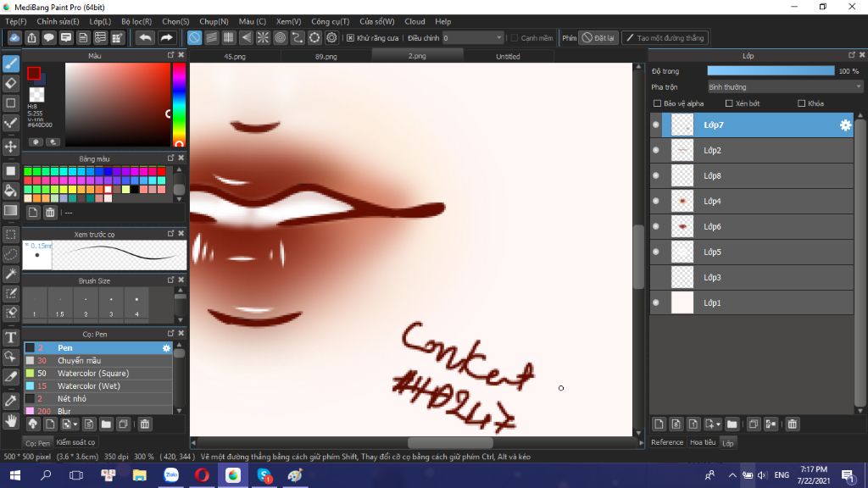This screenshot has width=868, height=488.
Task: Open the Điều chỉnh correction dropdown
Action: point(473,38)
